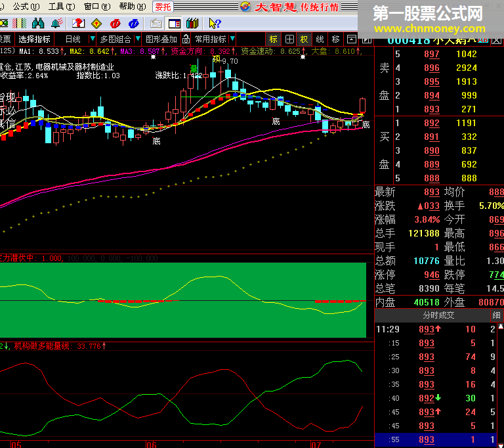The image size is (504, 448).
Task: Expand the 常用指标 dropdown arrow
Action: pyautogui.click(x=232, y=39)
